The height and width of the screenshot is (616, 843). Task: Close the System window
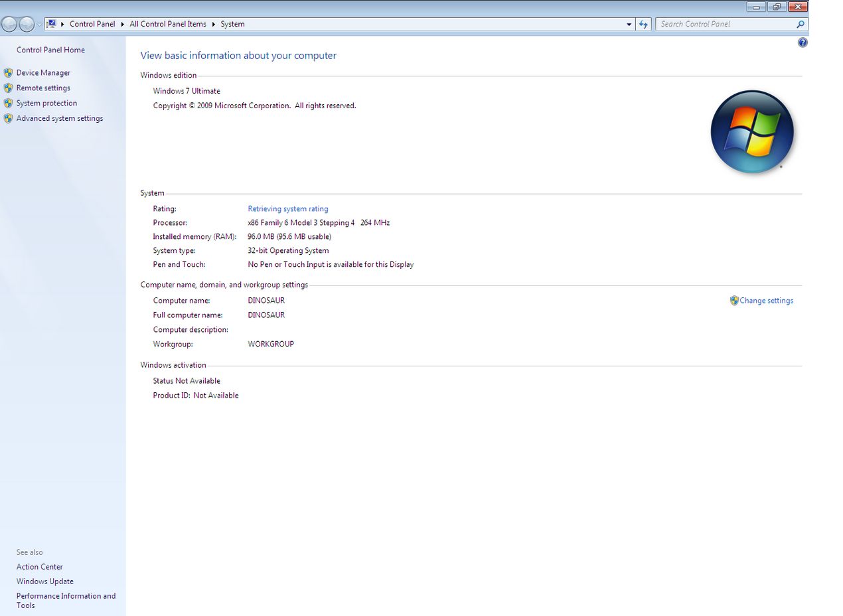point(797,7)
